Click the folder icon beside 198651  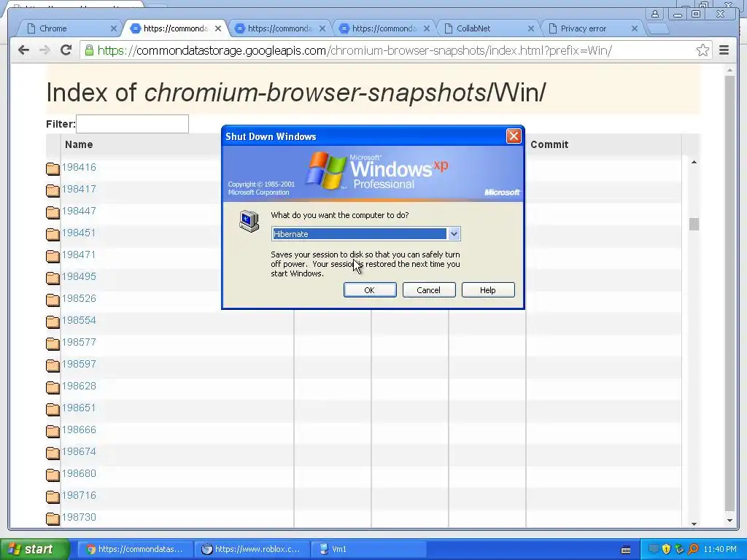tap(53, 410)
